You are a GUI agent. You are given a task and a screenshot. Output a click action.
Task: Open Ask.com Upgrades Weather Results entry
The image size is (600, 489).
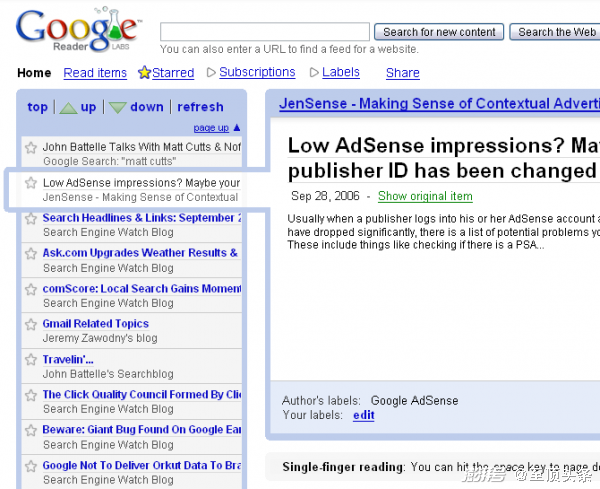(140, 253)
